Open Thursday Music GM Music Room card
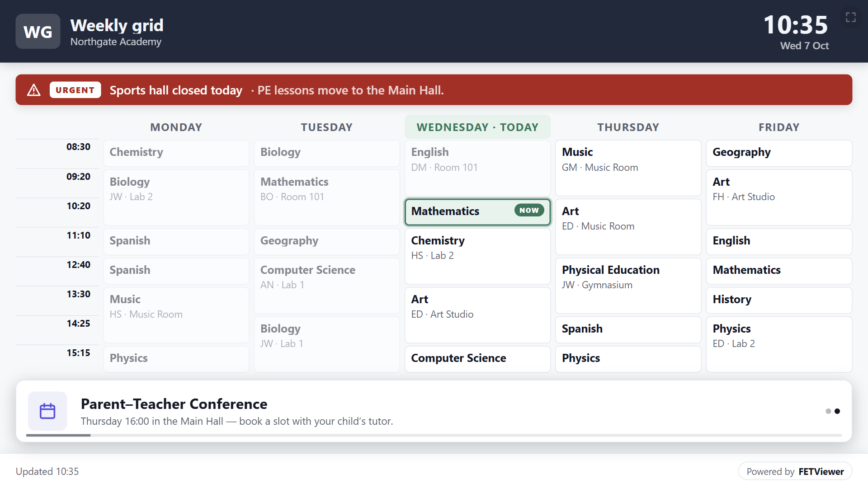Screen dimensions: 868x488 tap(628, 168)
